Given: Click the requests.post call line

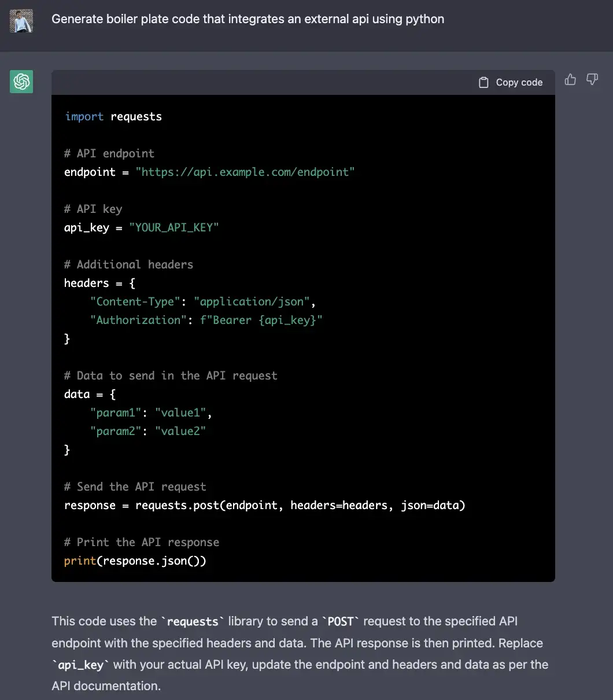Looking at the screenshot, I should tap(264, 505).
